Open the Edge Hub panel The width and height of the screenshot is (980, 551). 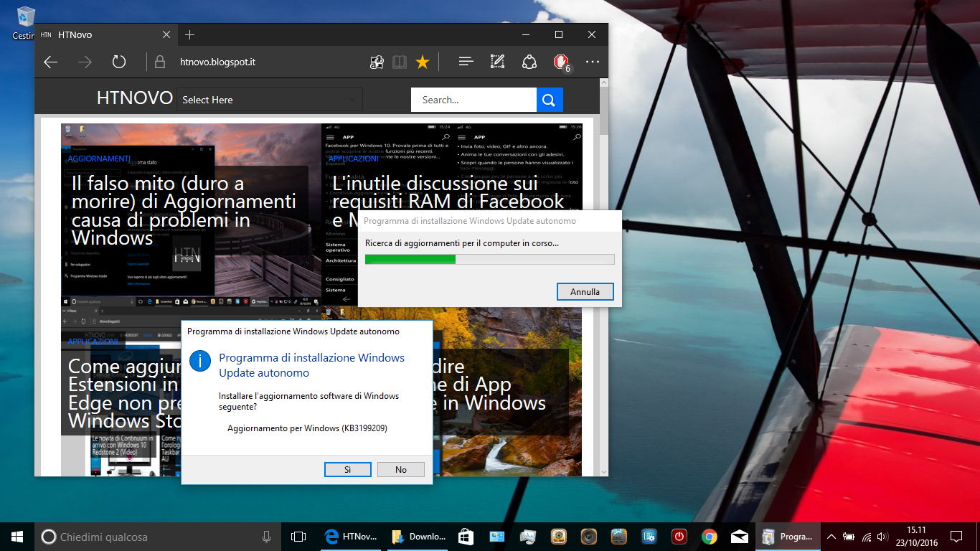click(x=466, y=62)
